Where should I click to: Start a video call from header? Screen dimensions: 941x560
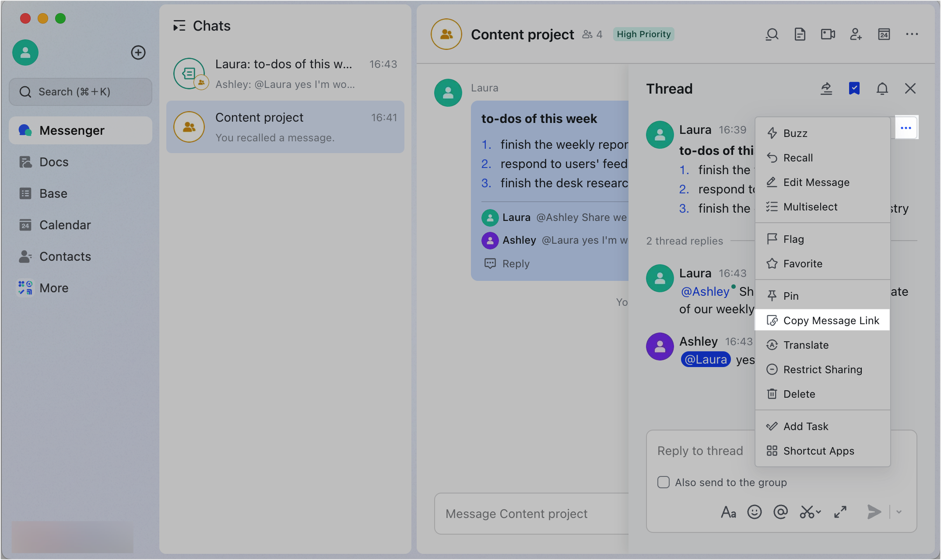coord(828,34)
